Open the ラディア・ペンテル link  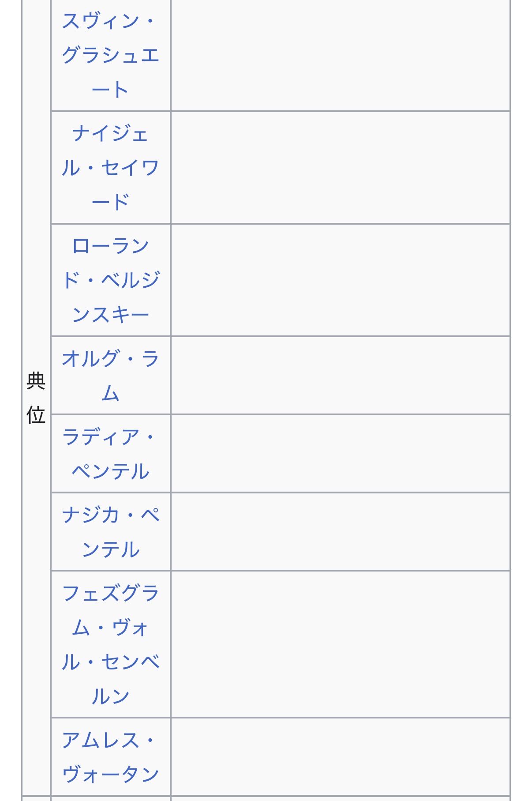(110, 454)
